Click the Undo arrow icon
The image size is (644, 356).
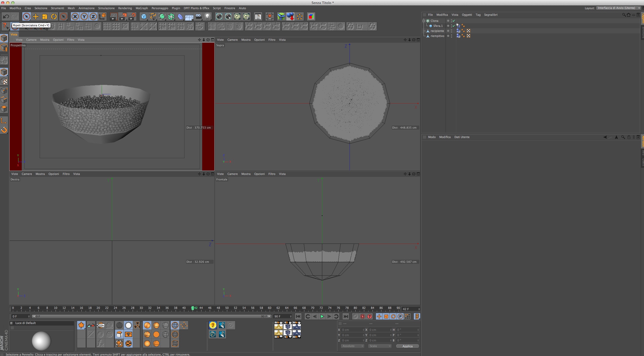coord(6,17)
